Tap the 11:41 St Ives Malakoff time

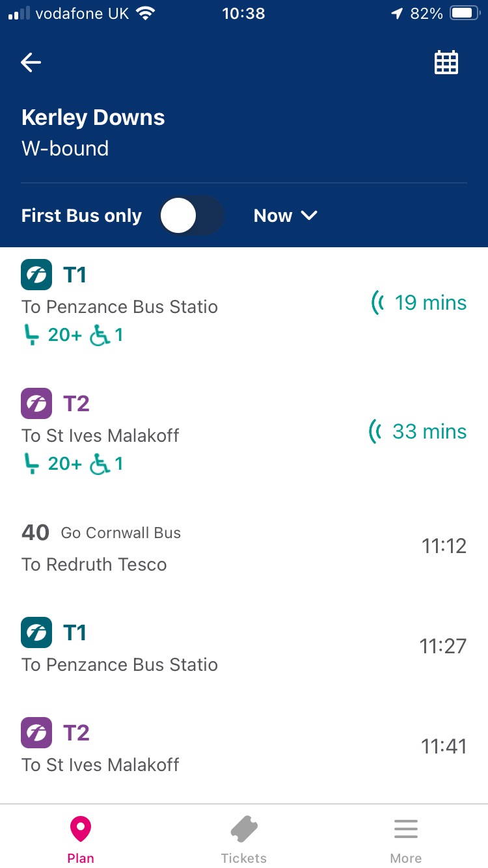click(444, 746)
